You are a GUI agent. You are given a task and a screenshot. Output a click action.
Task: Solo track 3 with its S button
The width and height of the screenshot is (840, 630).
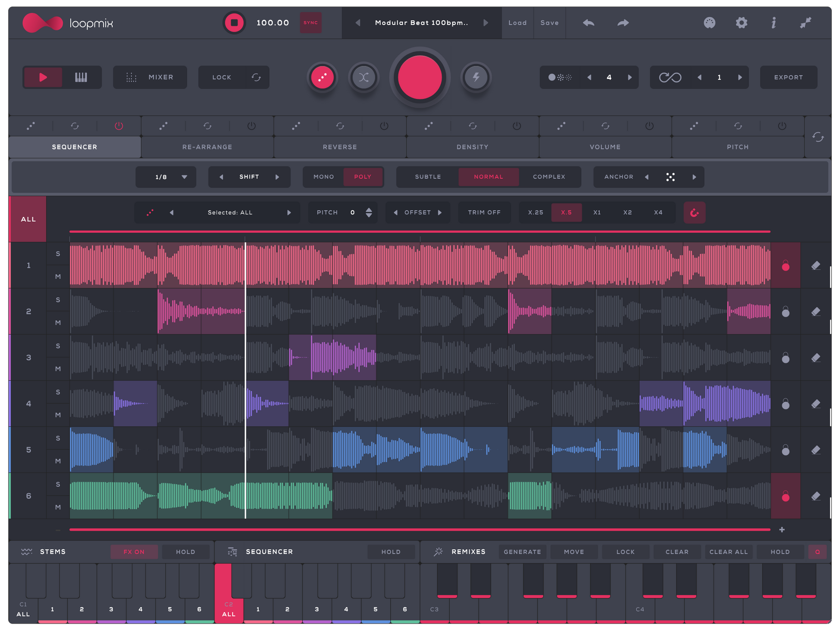pyautogui.click(x=57, y=346)
